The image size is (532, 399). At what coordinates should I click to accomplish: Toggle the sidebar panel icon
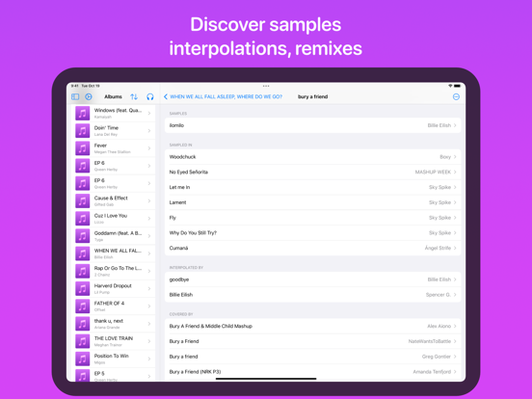click(x=75, y=96)
